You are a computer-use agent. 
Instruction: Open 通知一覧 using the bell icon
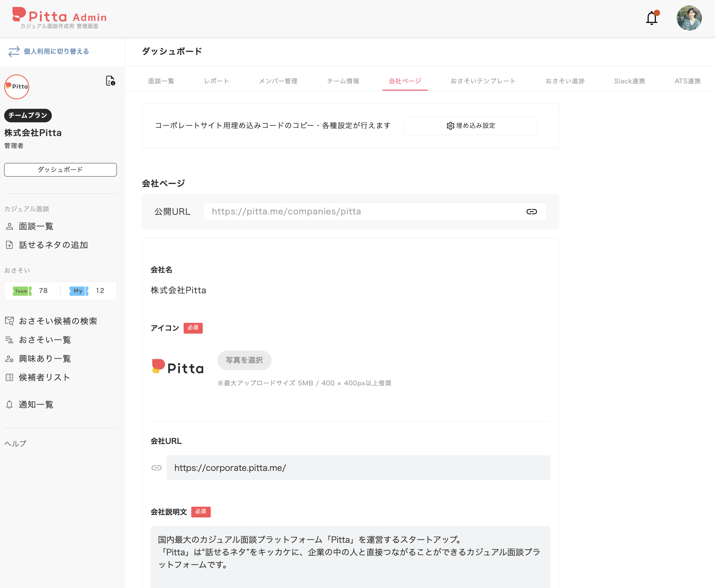(9, 404)
